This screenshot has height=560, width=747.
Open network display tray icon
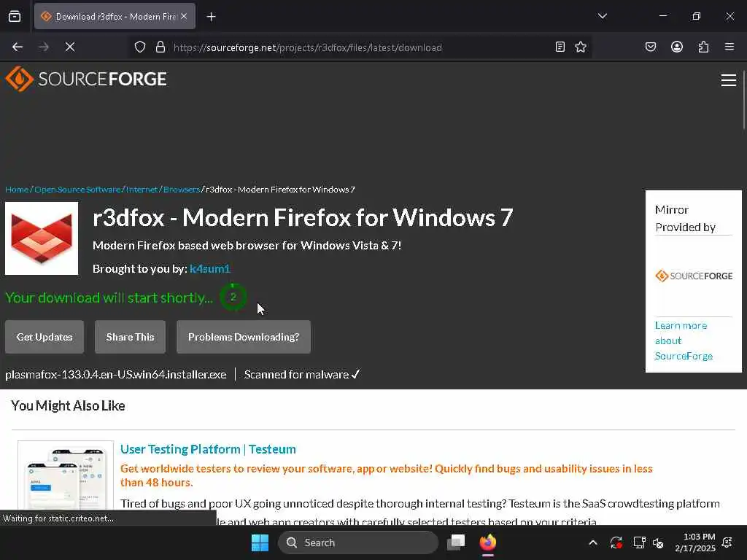tap(639, 542)
